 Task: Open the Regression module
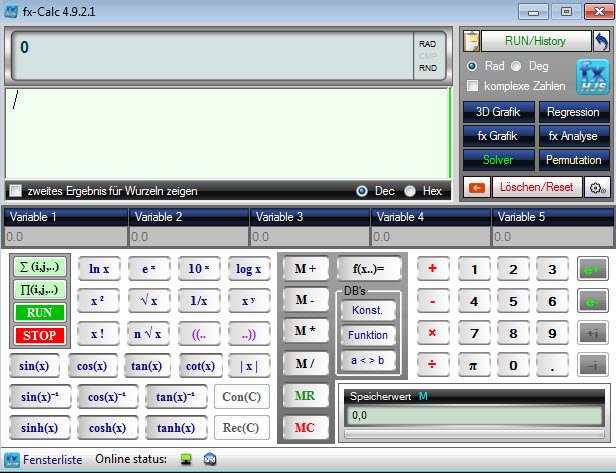click(574, 112)
